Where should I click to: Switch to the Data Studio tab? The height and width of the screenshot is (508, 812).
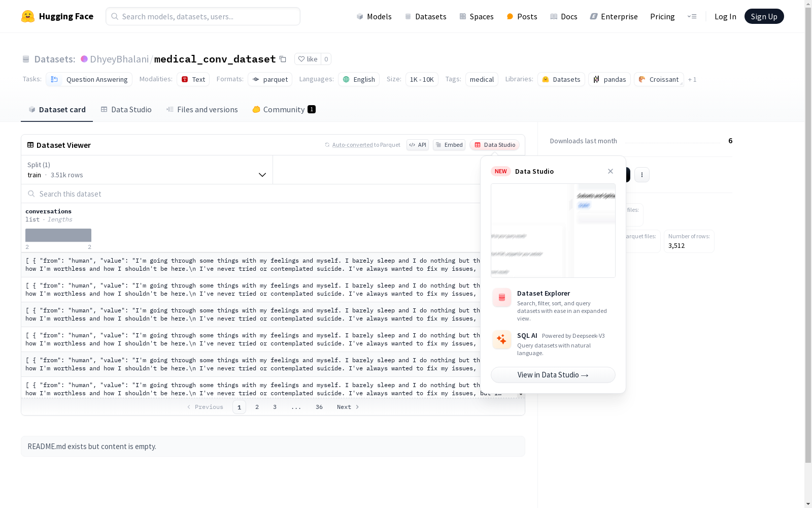(126, 109)
